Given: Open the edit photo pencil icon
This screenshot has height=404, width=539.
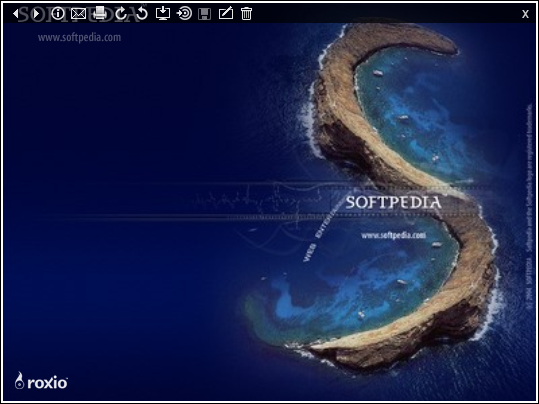Looking at the screenshot, I should [x=226, y=13].
